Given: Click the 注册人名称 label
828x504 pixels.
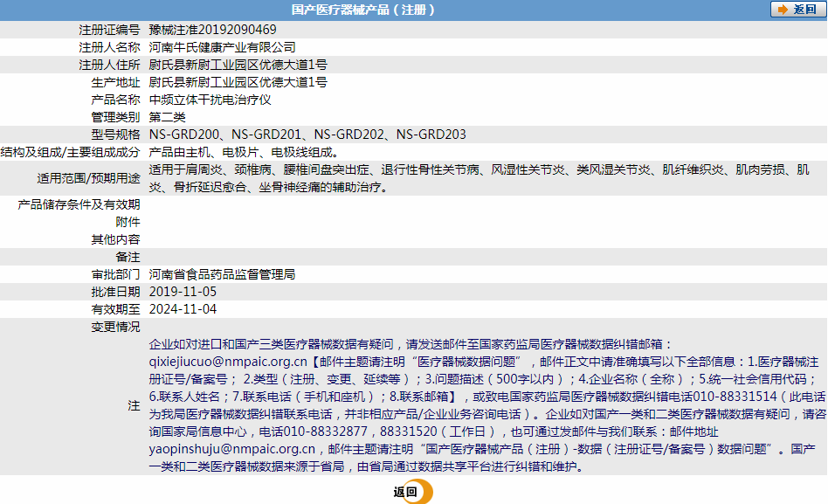Looking at the screenshot, I should pos(109,47).
